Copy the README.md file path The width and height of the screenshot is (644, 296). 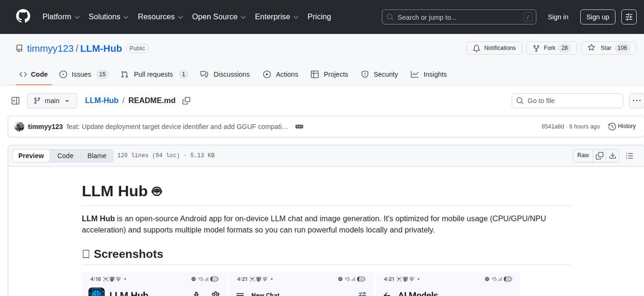186,101
